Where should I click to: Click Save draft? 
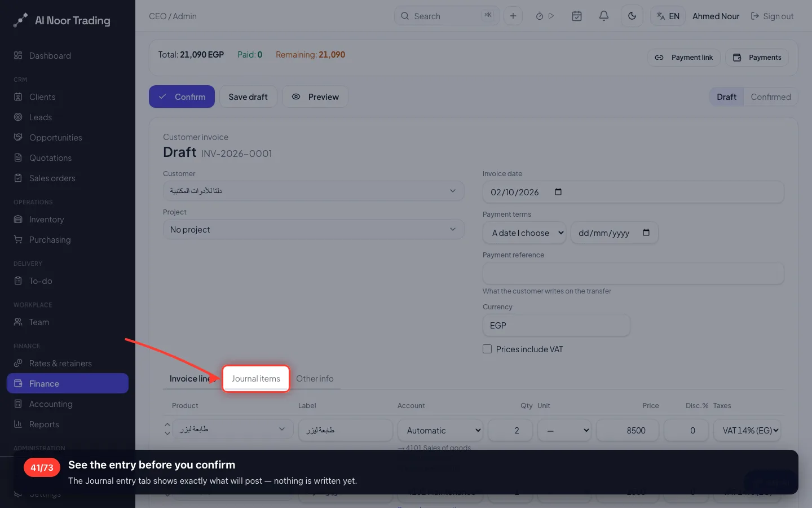pos(248,97)
